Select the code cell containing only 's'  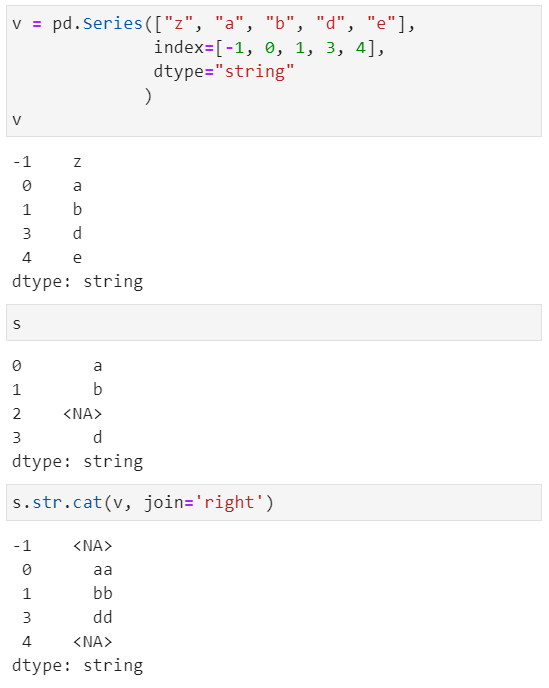[x=274, y=323]
